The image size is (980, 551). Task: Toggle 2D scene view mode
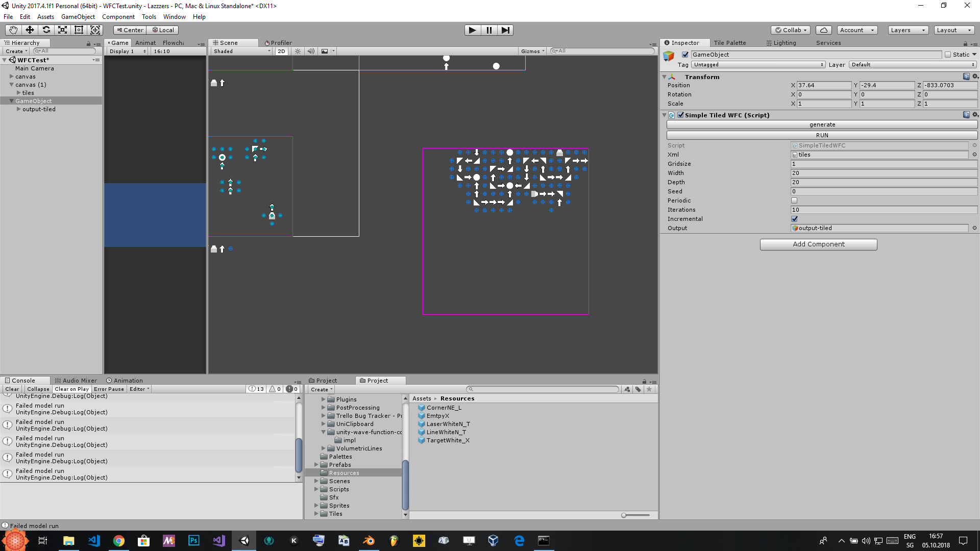pyautogui.click(x=281, y=51)
